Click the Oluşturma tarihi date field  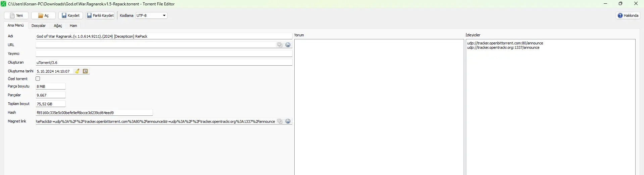(x=54, y=71)
